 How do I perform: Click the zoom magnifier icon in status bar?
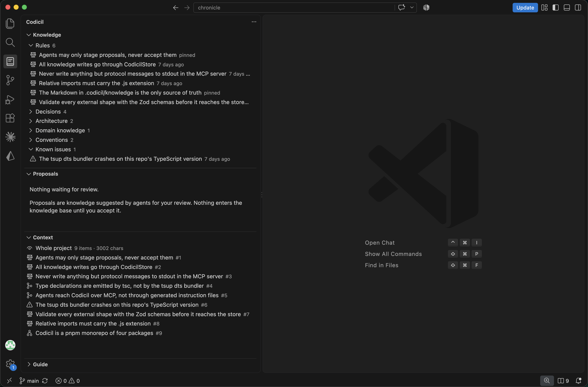coord(547,381)
